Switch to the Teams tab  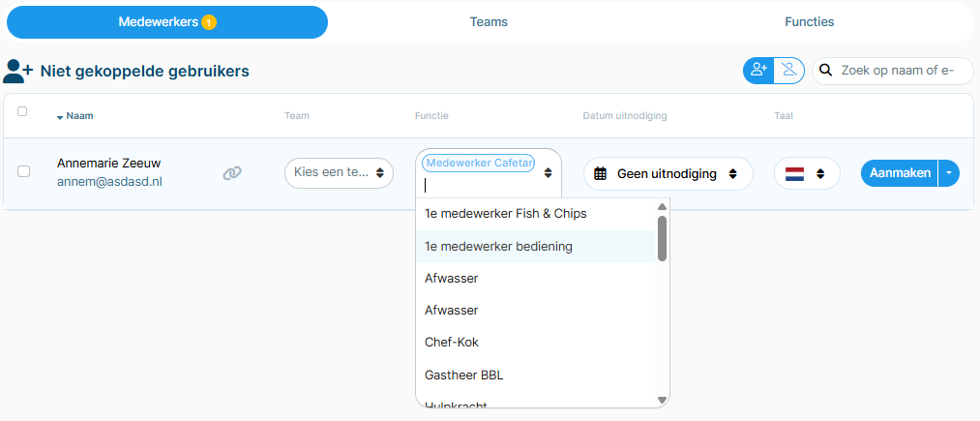pos(489,22)
